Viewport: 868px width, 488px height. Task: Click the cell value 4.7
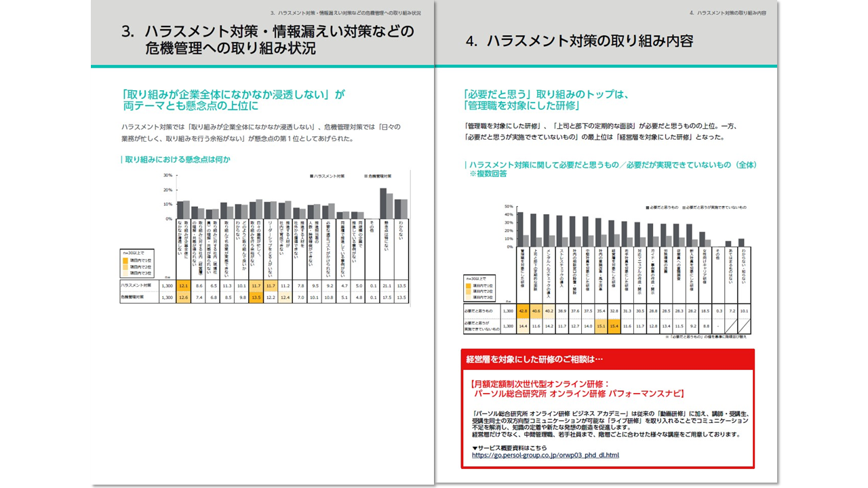(343, 286)
